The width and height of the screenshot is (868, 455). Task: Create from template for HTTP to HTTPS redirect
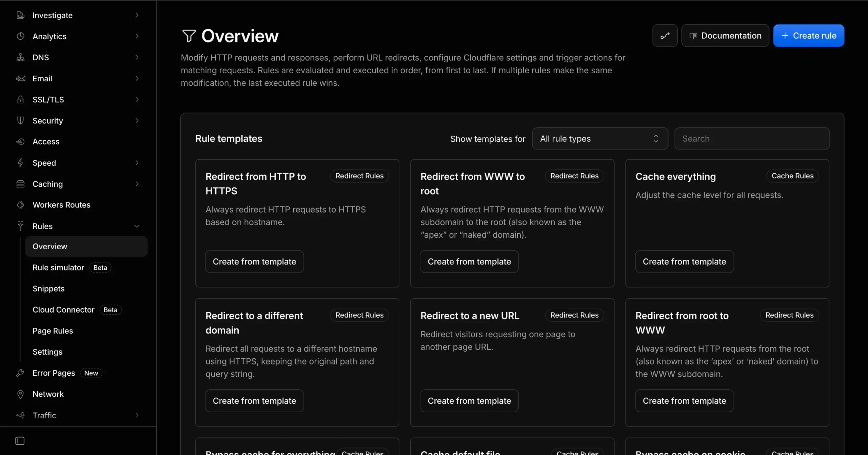[x=254, y=261]
